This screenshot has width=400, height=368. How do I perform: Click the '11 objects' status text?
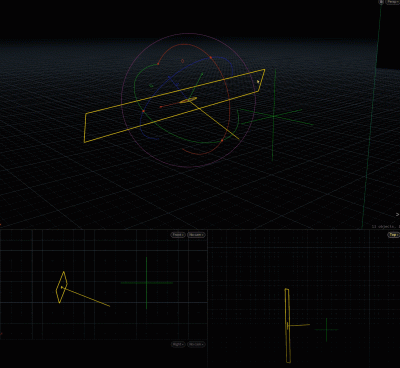point(385,226)
